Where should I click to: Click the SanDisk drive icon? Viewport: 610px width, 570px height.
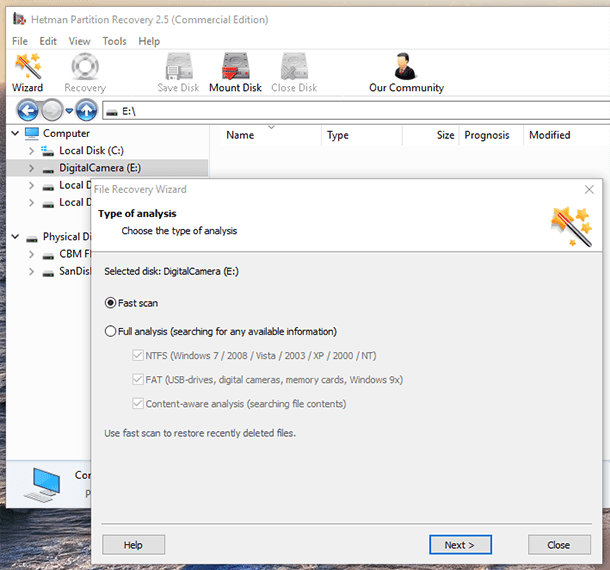click(48, 273)
